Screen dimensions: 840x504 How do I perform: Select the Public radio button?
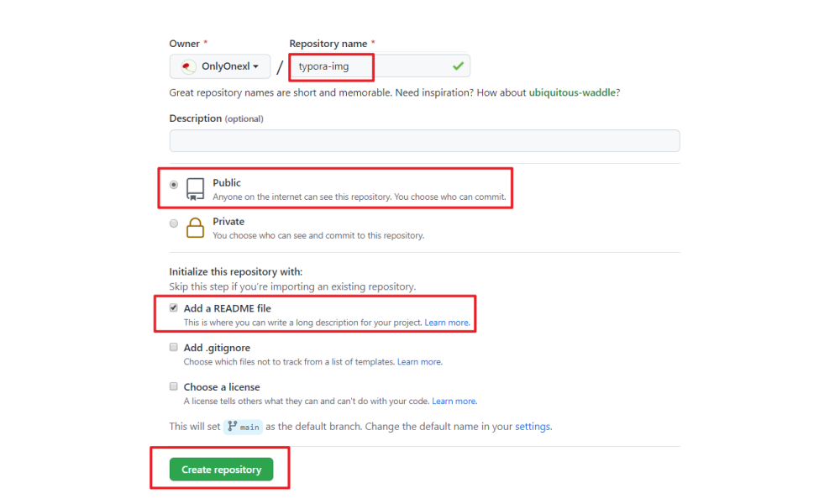coord(174,185)
